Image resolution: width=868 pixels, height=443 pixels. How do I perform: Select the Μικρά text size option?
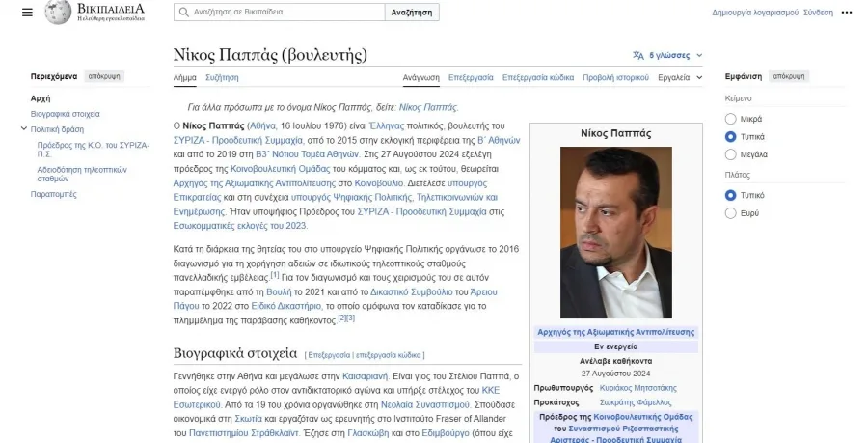click(x=730, y=119)
